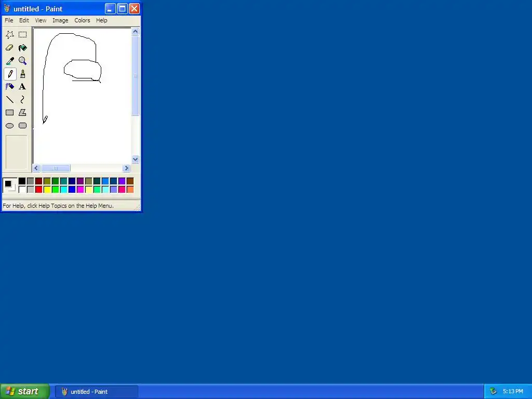Image resolution: width=532 pixels, height=399 pixels.
Task: Choose the bright blue bottom-row swatch
Action: [x=72, y=189]
